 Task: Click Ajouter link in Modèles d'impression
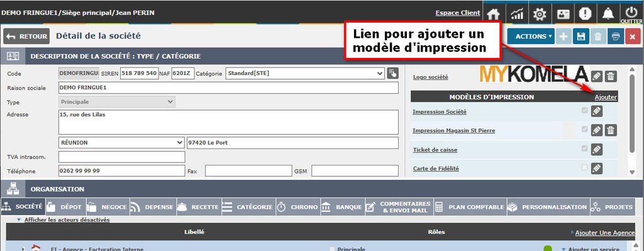pos(606,98)
